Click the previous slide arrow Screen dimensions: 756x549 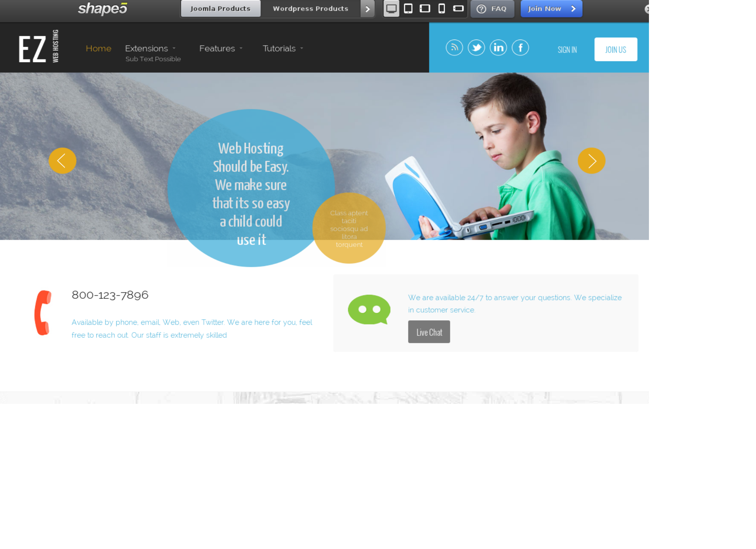62,160
